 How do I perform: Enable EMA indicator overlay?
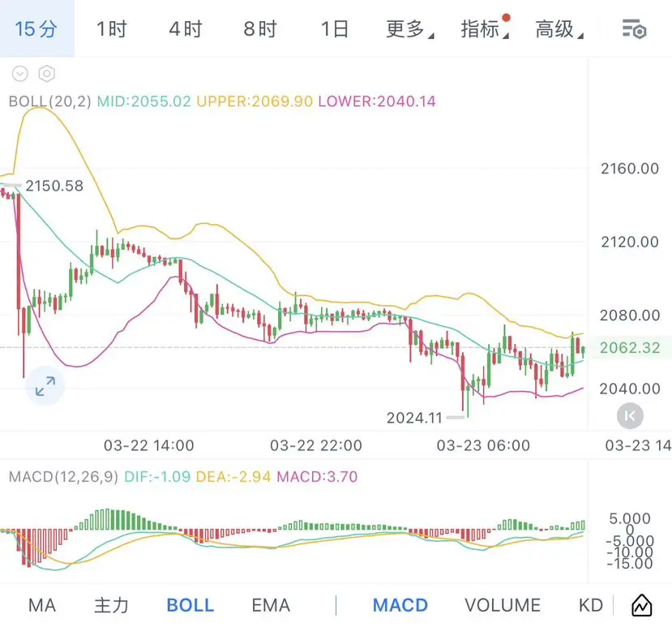coord(271,605)
